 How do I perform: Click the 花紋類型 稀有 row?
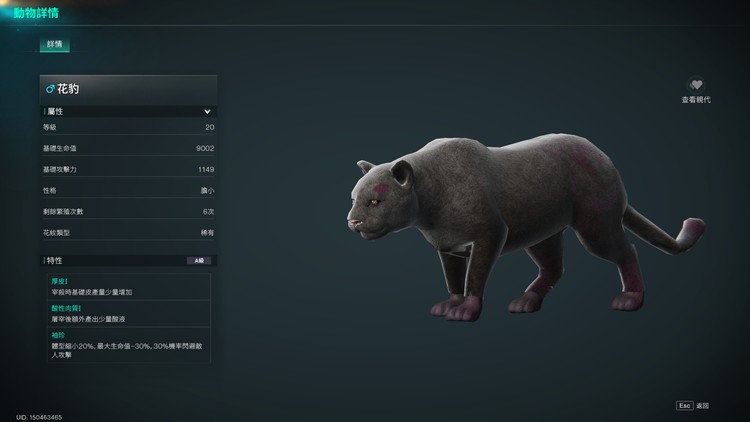click(x=128, y=232)
